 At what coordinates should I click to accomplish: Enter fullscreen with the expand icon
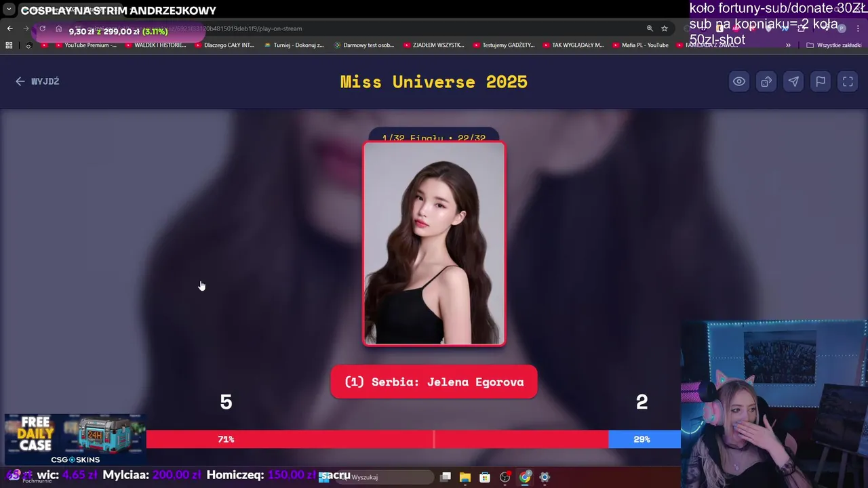[848, 81]
